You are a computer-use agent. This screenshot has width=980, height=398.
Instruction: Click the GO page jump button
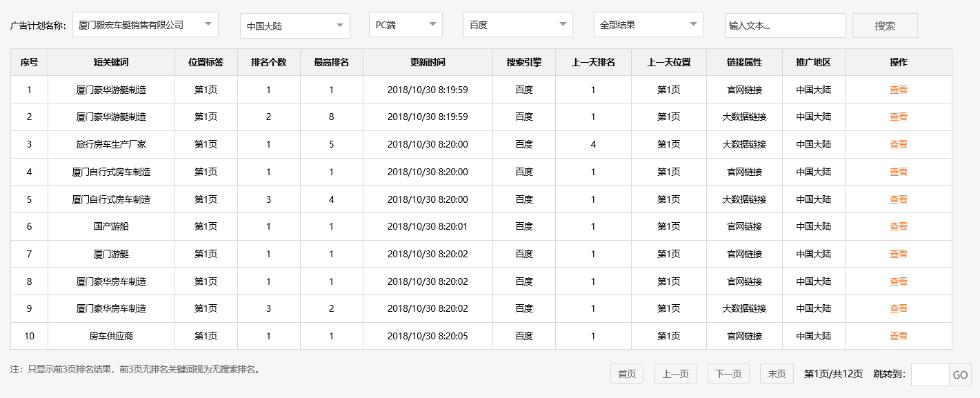[x=961, y=373]
